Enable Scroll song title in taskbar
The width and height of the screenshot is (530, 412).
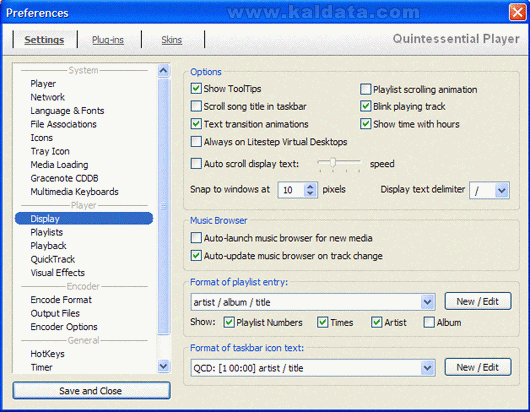click(196, 106)
